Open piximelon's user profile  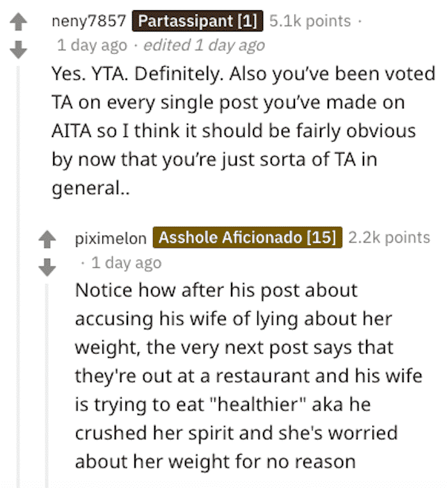pos(111,239)
